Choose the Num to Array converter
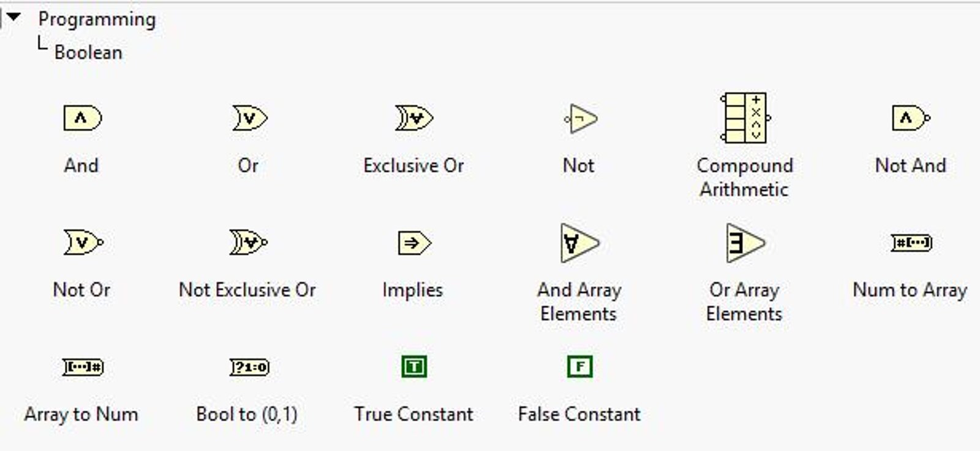Screen dimensions: 980x451 (x=911, y=243)
